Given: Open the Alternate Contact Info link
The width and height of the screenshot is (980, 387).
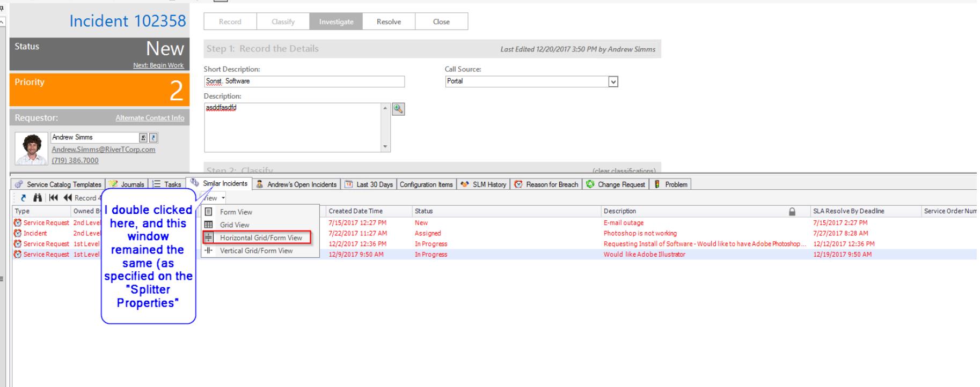Looking at the screenshot, I should (150, 118).
